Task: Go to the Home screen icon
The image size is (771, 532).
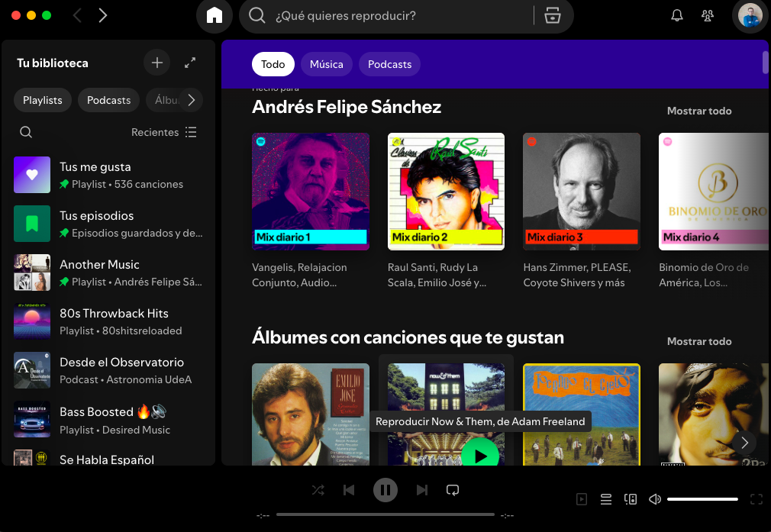Action: [215, 16]
